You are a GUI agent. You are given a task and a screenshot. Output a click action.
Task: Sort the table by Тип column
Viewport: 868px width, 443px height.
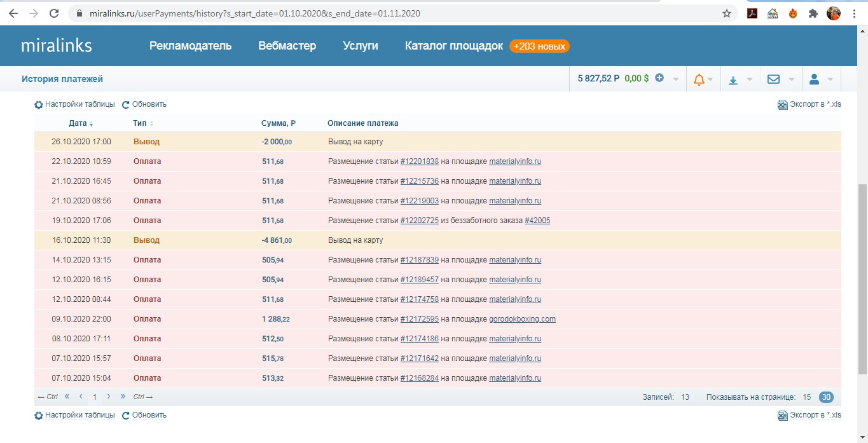143,123
